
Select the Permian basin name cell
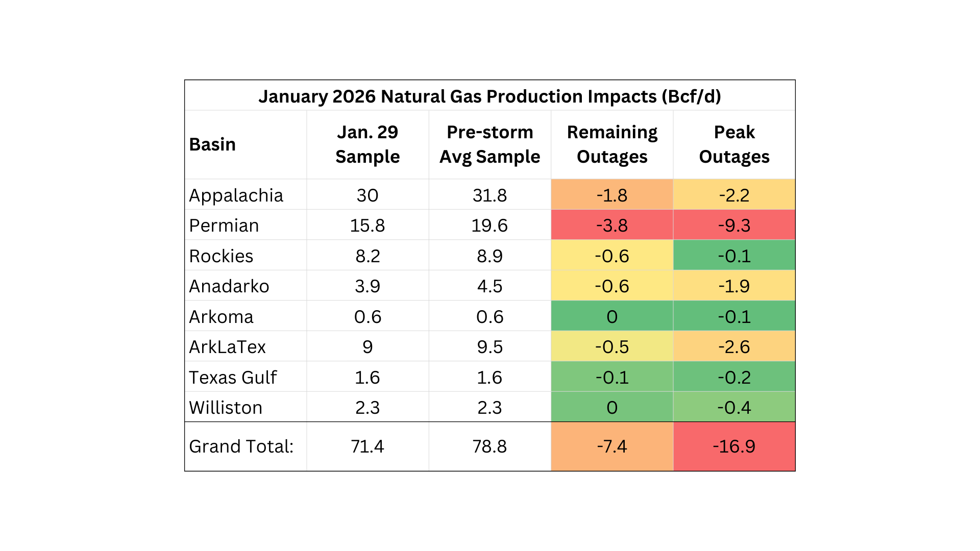tap(224, 226)
